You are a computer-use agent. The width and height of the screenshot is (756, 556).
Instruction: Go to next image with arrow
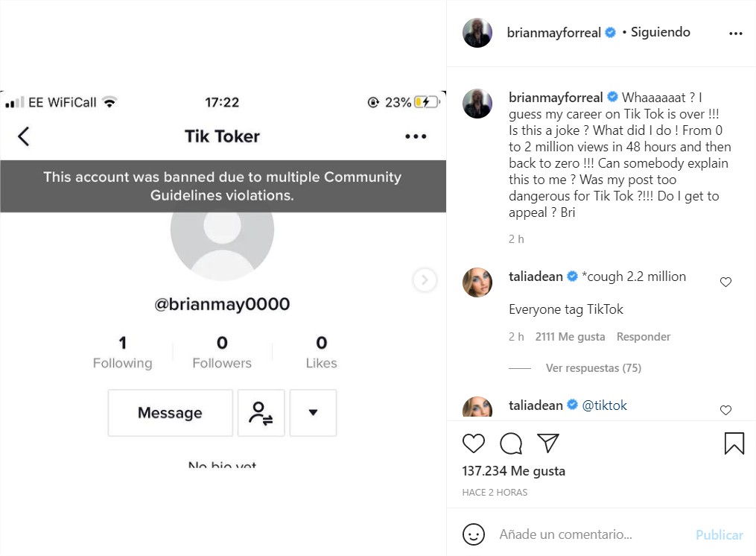point(425,280)
